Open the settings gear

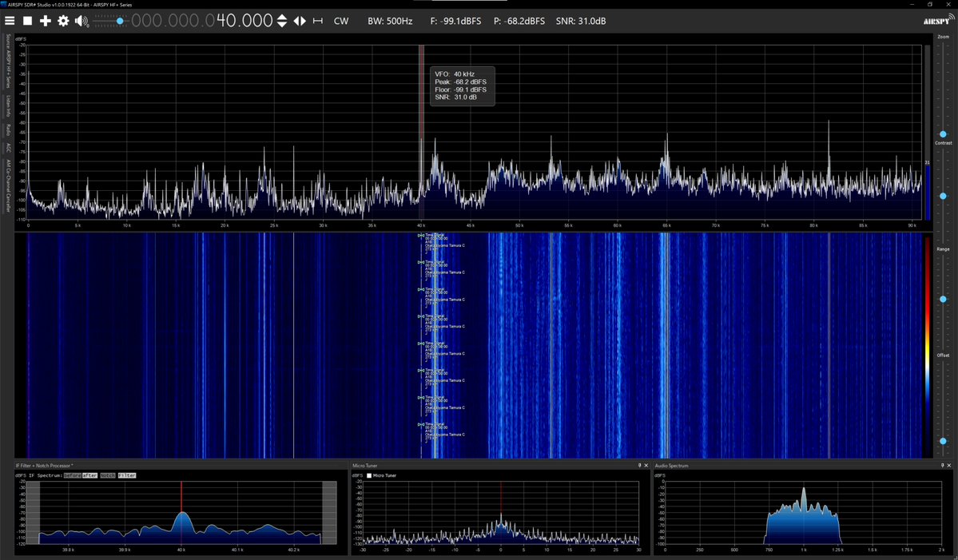[x=63, y=21]
